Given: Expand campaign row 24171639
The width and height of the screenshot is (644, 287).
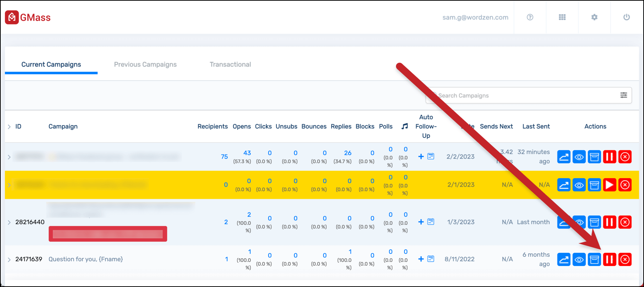Looking at the screenshot, I should (x=9, y=260).
